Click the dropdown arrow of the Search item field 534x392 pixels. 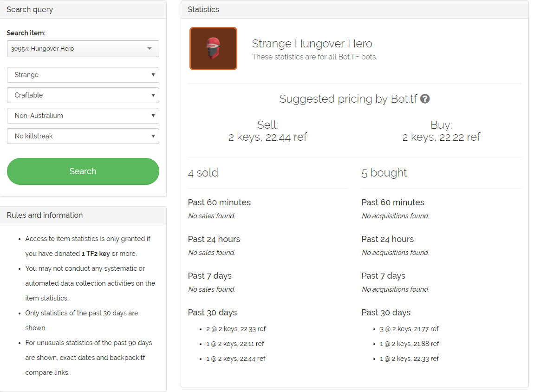coord(150,49)
